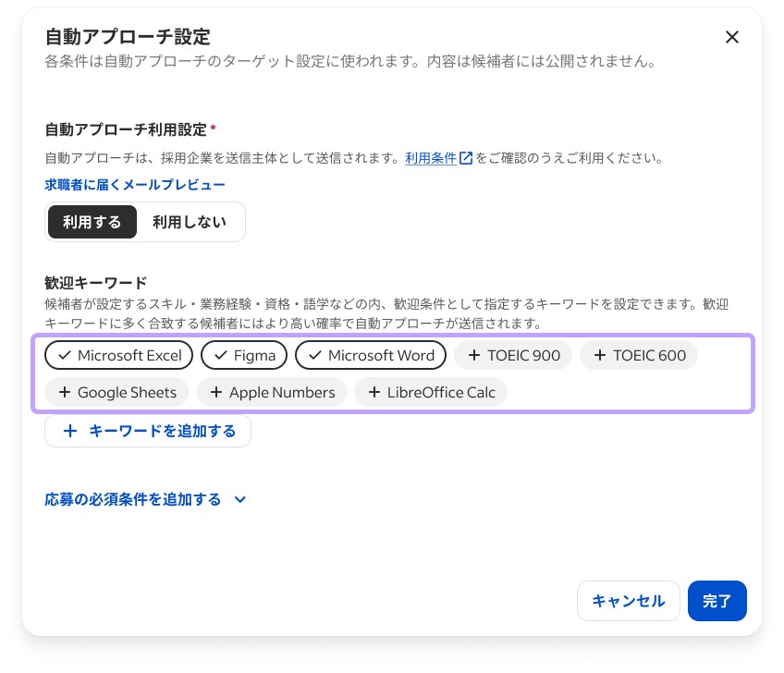The width and height of the screenshot is (784, 673).
Task: Click the キーワードを追加する button
Action: [148, 431]
